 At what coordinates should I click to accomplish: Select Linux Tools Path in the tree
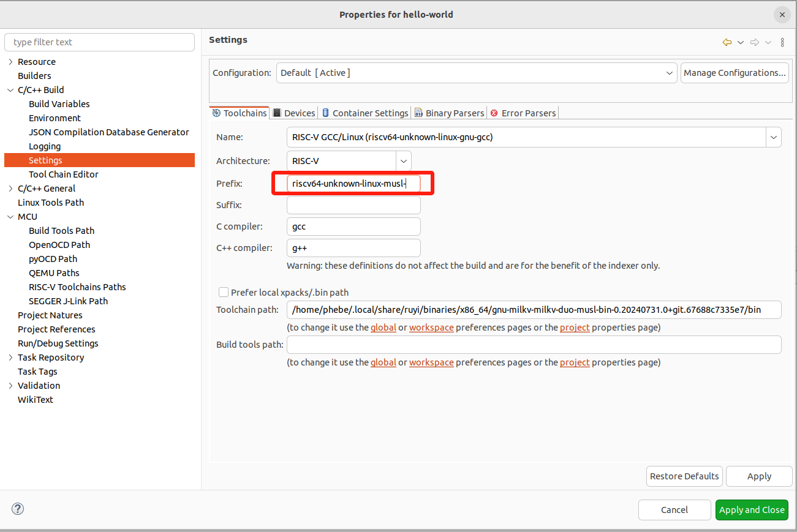click(51, 203)
